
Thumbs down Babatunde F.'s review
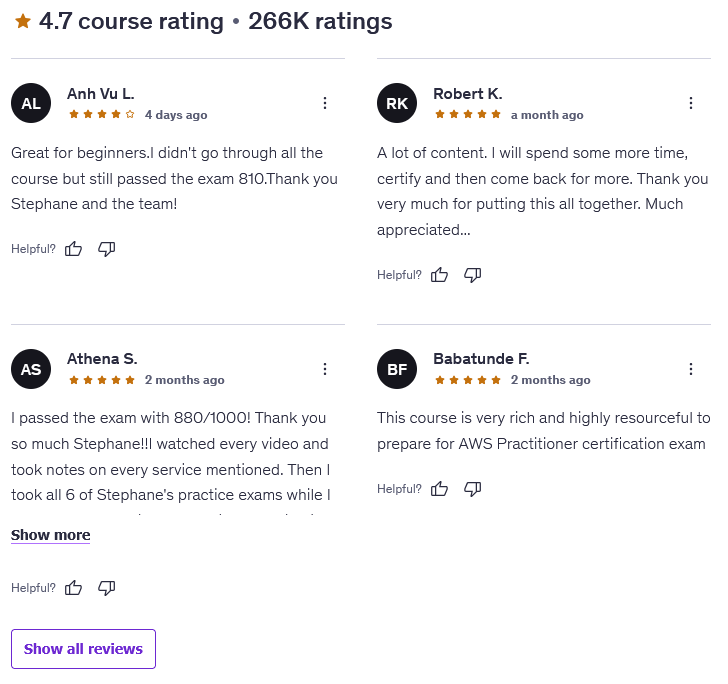coord(473,489)
